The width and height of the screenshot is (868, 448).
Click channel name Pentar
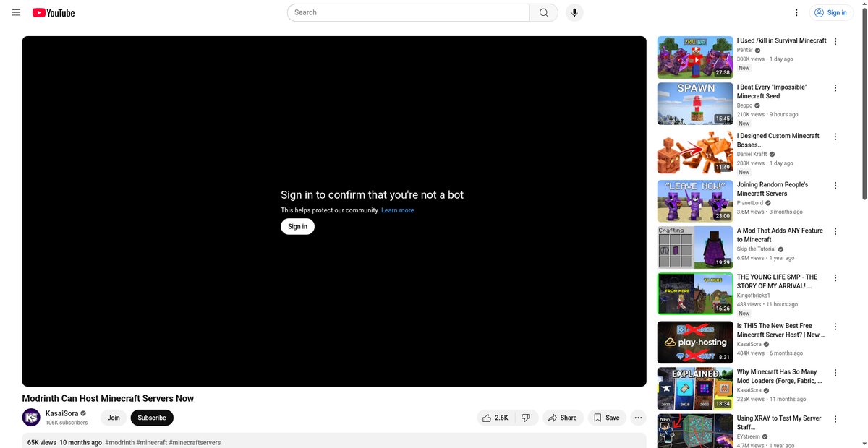(745, 51)
